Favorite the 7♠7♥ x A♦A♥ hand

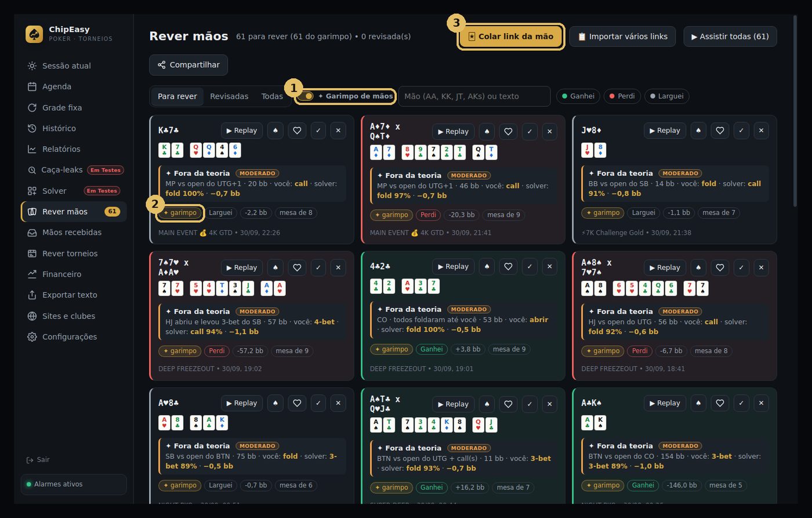[297, 267]
